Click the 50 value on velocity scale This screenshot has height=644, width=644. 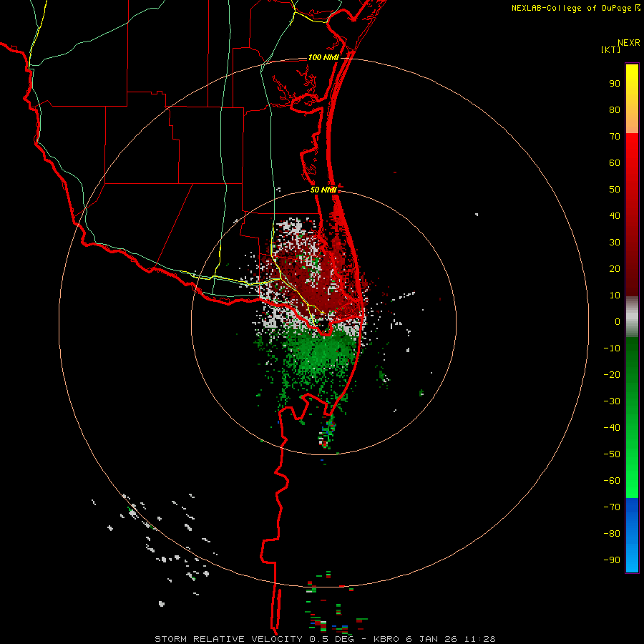pyautogui.click(x=615, y=190)
